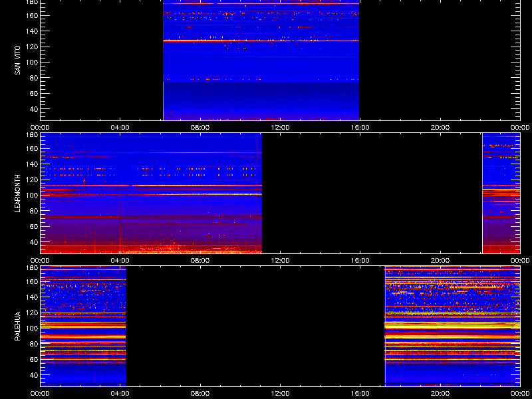Click the 60 frequency label on Learmonth axis
Screen dimensions: 532x399
(x=33, y=227)
